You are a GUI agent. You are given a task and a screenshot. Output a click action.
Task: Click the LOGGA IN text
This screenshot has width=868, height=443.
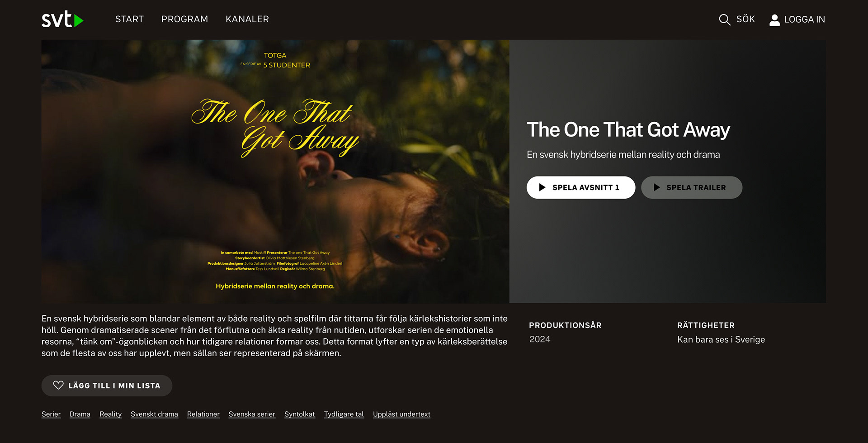pyautogui.click(x=804, y=19)
